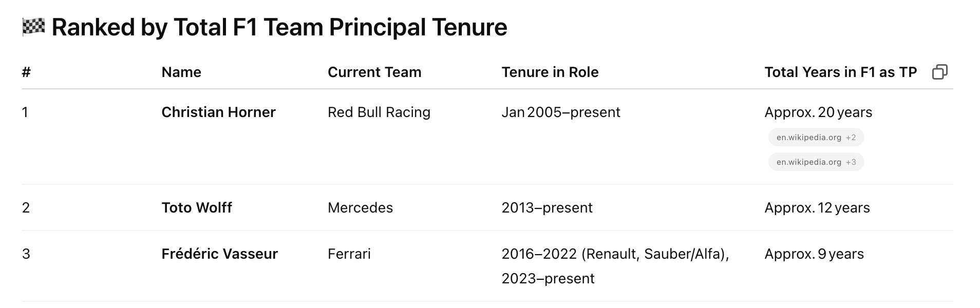Copy the table with the copy icon
The image size is (980, 308).
pyautogui.click(x=939, y=72)
